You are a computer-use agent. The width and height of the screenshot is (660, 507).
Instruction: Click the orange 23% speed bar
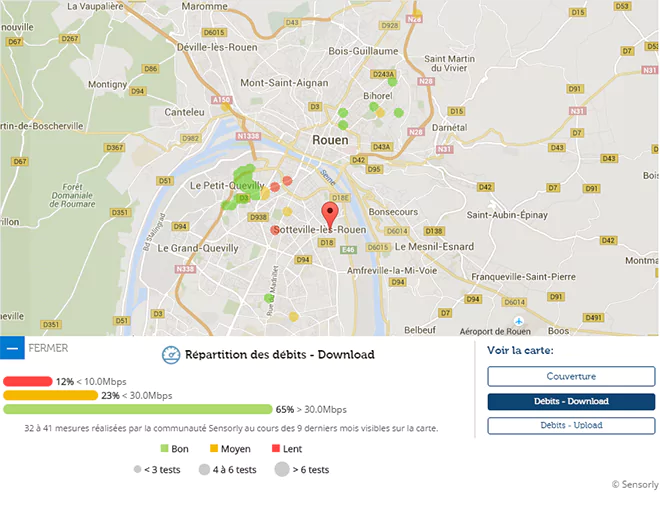click(51, 396)
